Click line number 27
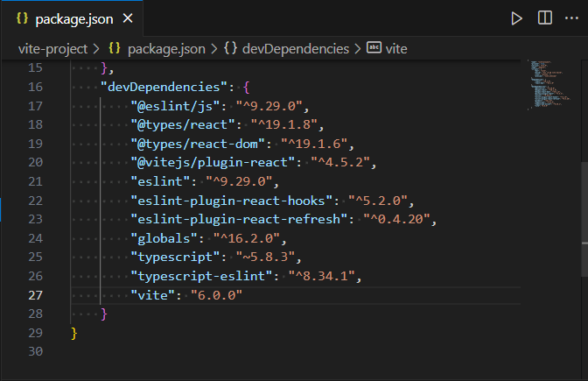 point(35,295)
